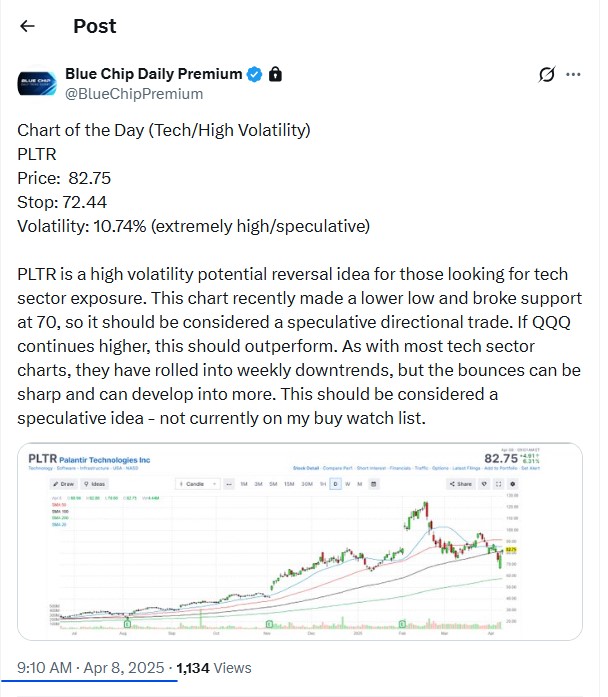Viewport: 608px width, 697px height.
Task: Click the blue verified badge
Action: pyautogui.click(x=255, y=74)
